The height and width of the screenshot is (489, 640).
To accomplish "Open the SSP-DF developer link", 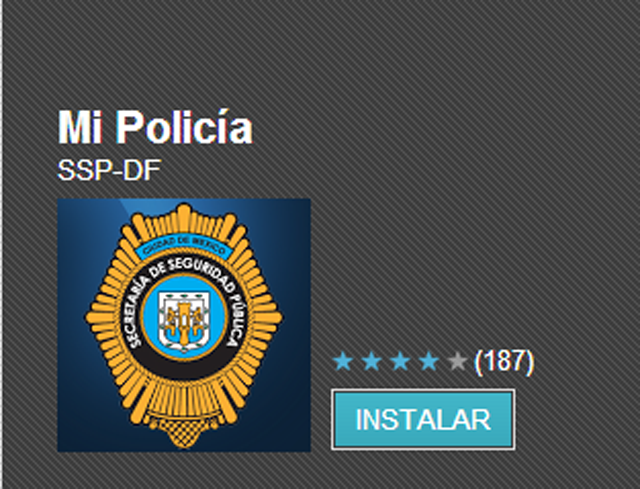I will pyautogui.click(x=109, y=170).
